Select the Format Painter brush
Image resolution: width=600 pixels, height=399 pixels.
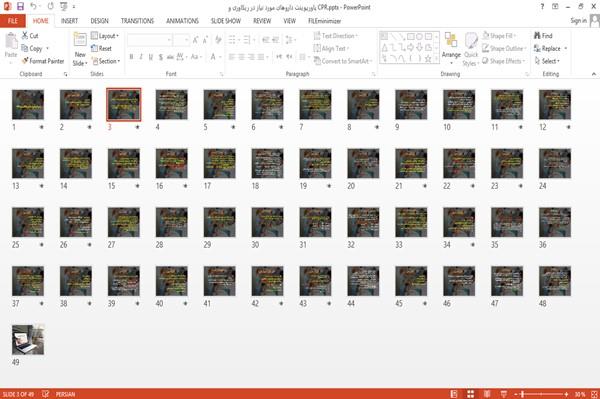(x=25, y=61)
